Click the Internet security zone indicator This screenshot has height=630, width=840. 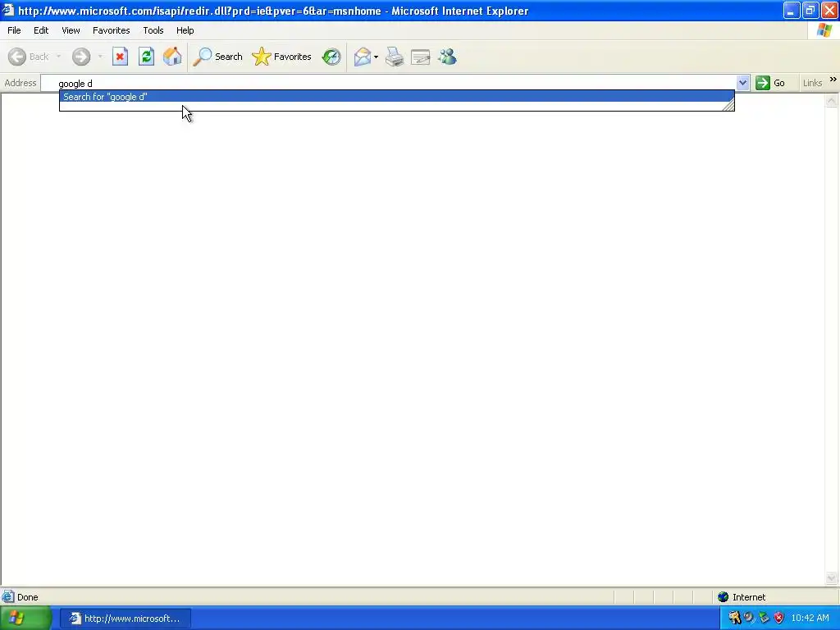click(x=742, y=597)
